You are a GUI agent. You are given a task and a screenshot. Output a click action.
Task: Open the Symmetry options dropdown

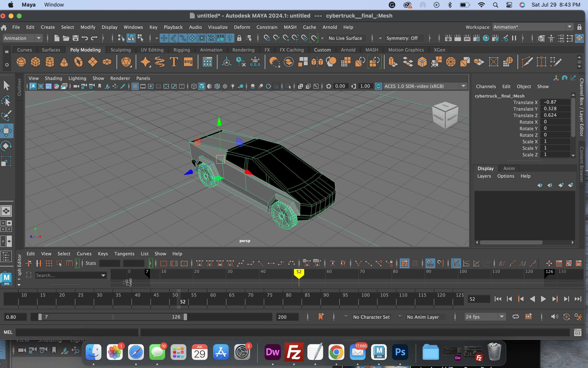tap(380, 38)
